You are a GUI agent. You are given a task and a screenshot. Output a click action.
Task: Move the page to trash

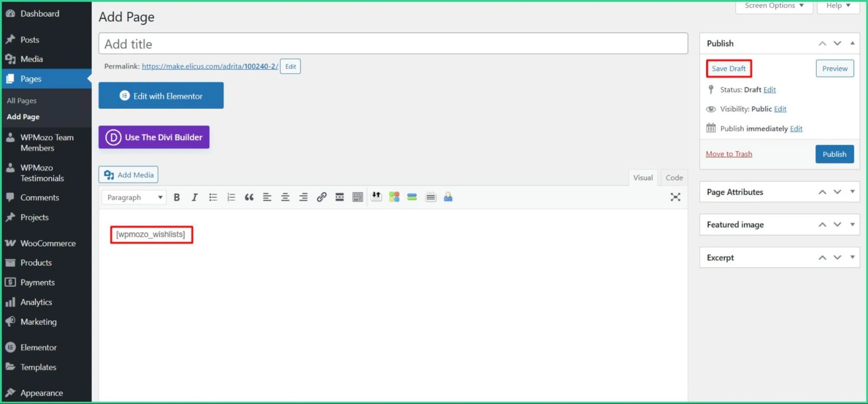pos(729,154)
